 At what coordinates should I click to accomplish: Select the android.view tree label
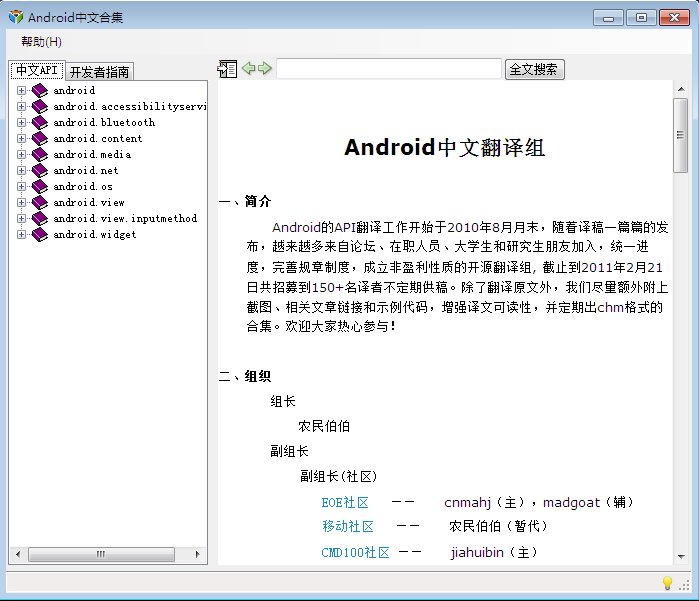tap(89, 202)
